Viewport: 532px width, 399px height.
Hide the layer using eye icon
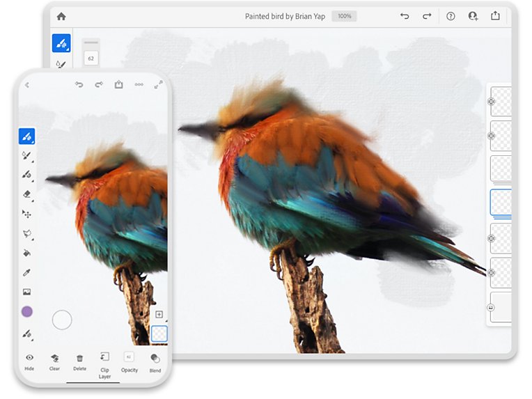click(29, 361)
